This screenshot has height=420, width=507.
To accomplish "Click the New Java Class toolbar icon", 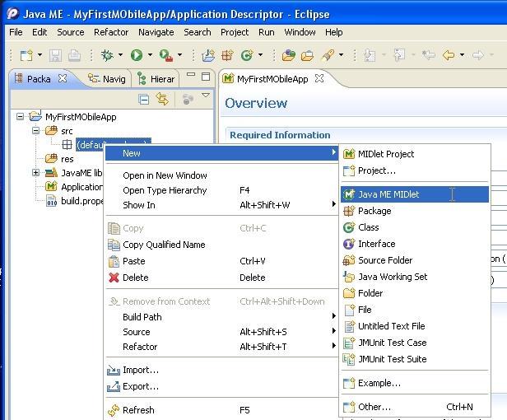I will [247, 55].
